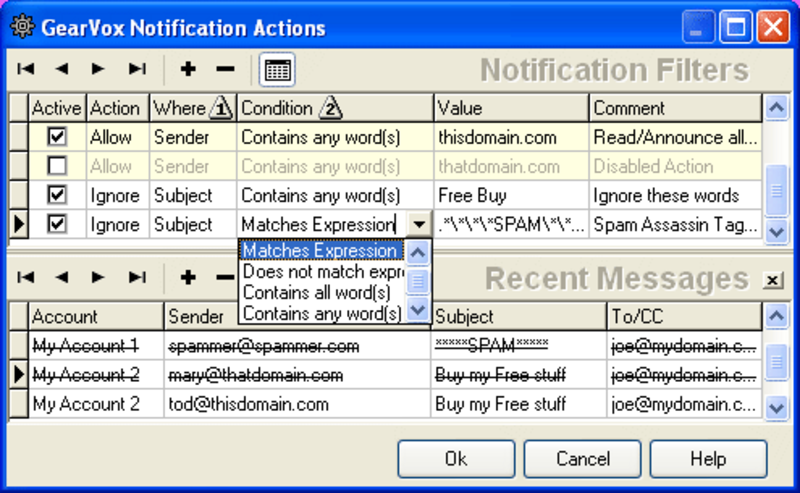Click 'My Account 1' cell
The width and height of the screenshot is (800, 493).
(96, 346)
